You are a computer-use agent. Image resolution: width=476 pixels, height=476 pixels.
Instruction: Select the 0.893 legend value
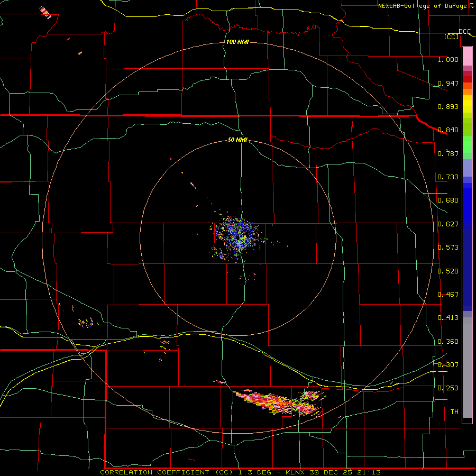(448, 106)
